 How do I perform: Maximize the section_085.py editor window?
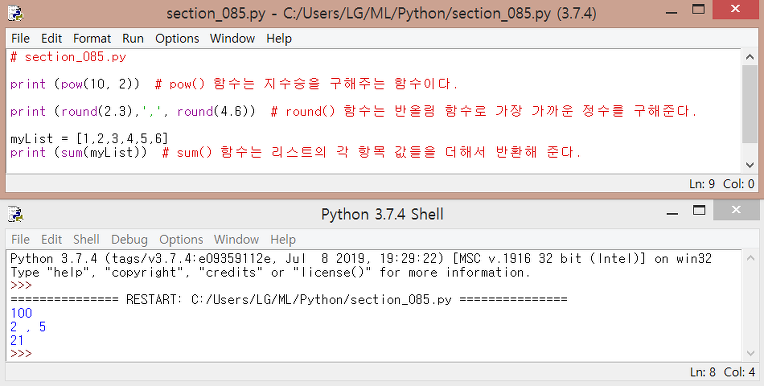[x=699, y=9]
